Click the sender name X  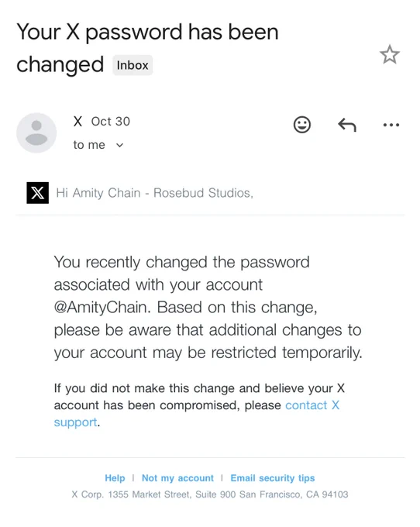point(77,122)
